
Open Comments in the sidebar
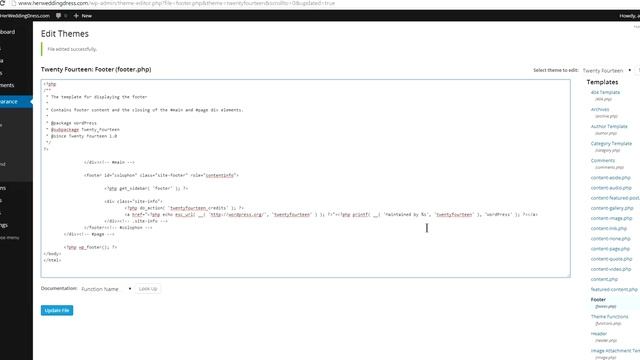tap(8, 85)
